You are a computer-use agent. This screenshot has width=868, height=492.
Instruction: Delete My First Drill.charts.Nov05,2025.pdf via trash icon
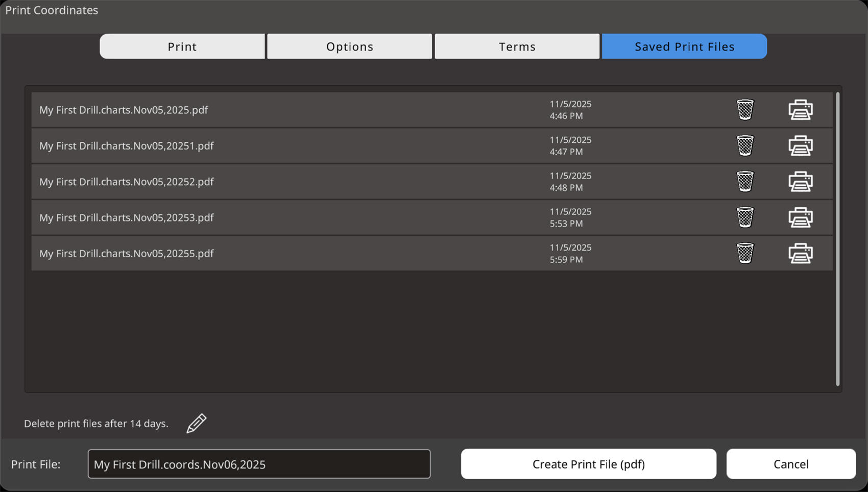(745, 110)
